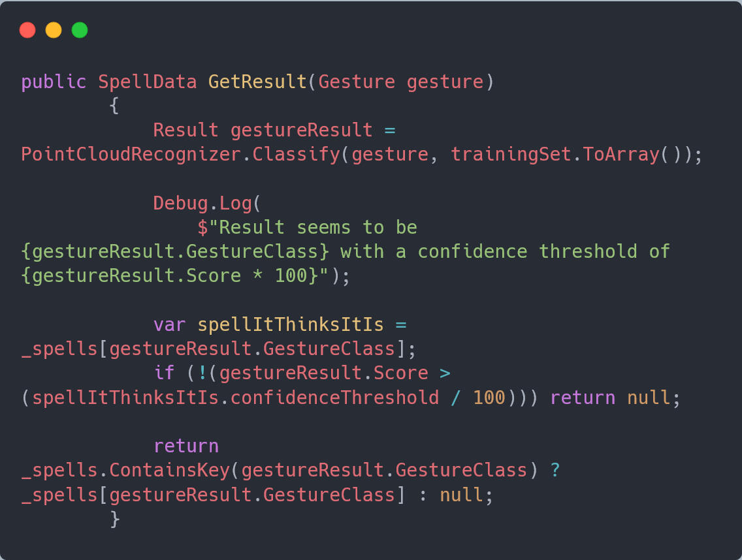Image resolution: width=742 pixels, height=560 pixels.
Task: Click the red close window dot
Action: coord(27,30)
